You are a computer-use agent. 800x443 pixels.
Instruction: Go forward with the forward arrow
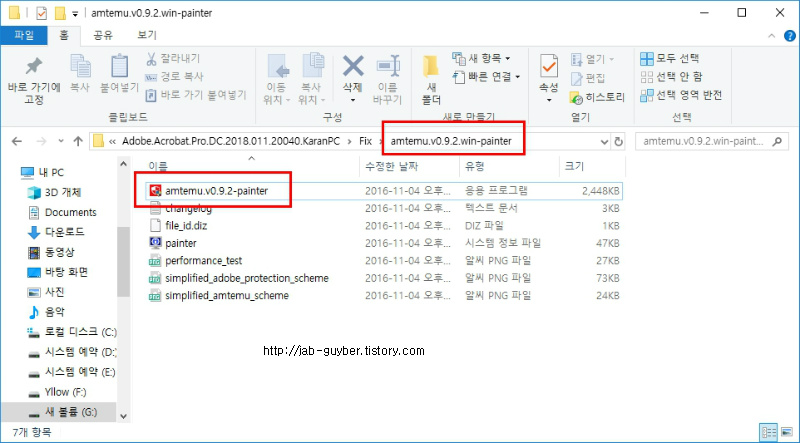click(x=42, y=141)
